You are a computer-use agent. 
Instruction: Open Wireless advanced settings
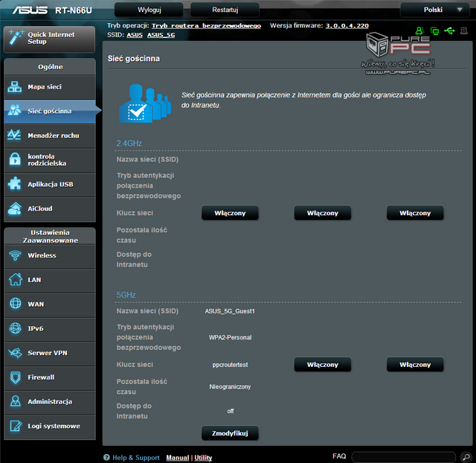[50, 256]
